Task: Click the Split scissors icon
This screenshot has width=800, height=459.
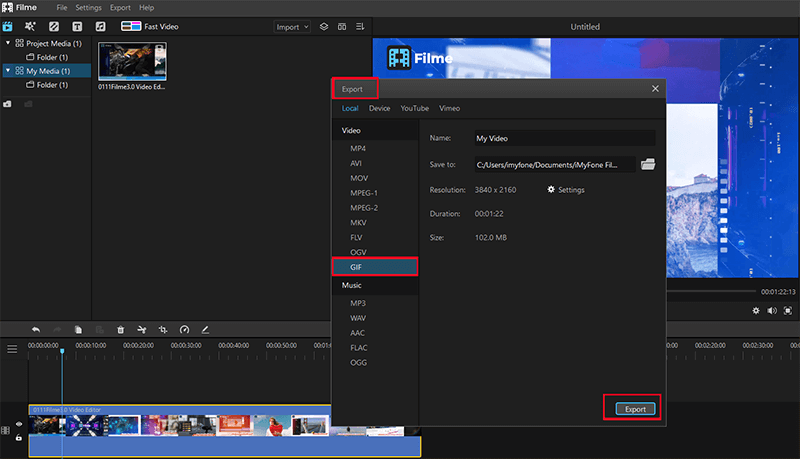Action: pyautogui.click(x=142, y=330)
